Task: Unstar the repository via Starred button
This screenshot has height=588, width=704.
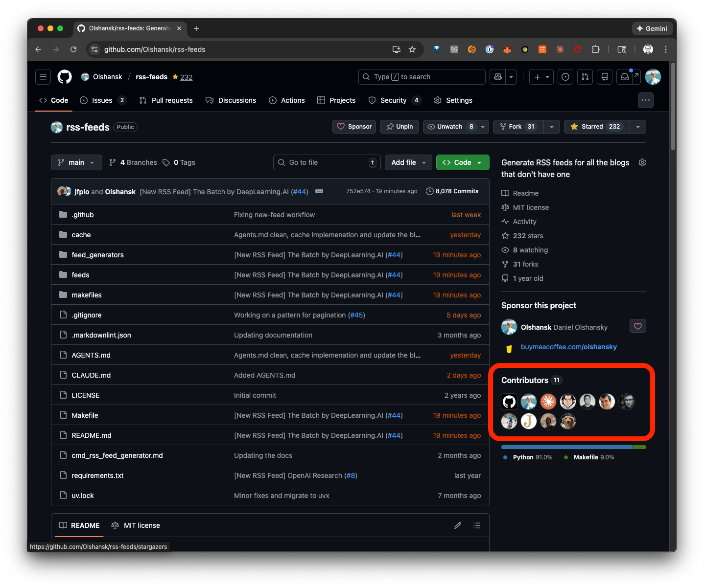Action: coord(596,126)
